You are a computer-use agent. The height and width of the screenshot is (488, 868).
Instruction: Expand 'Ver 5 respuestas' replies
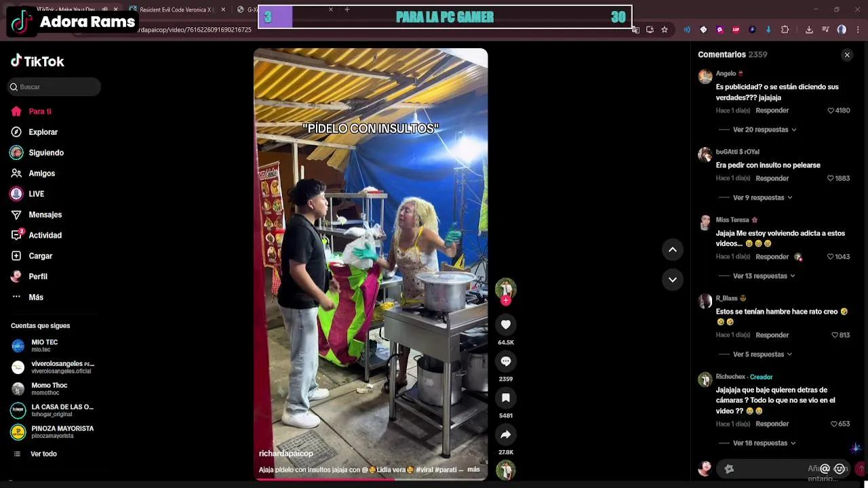763,354
